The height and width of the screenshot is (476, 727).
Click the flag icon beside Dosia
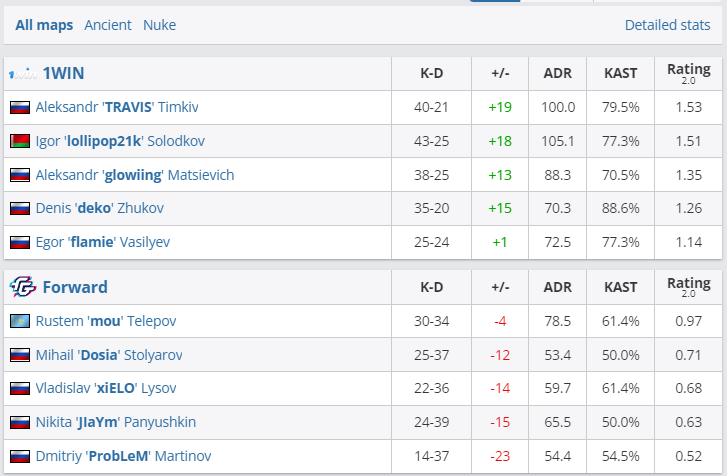pos(20,355)
